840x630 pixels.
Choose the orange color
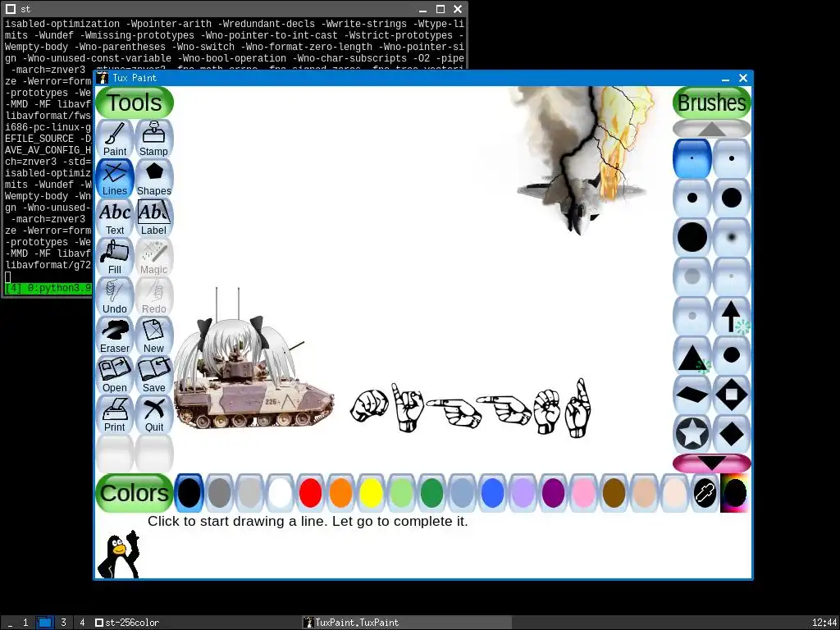[340, 493]
